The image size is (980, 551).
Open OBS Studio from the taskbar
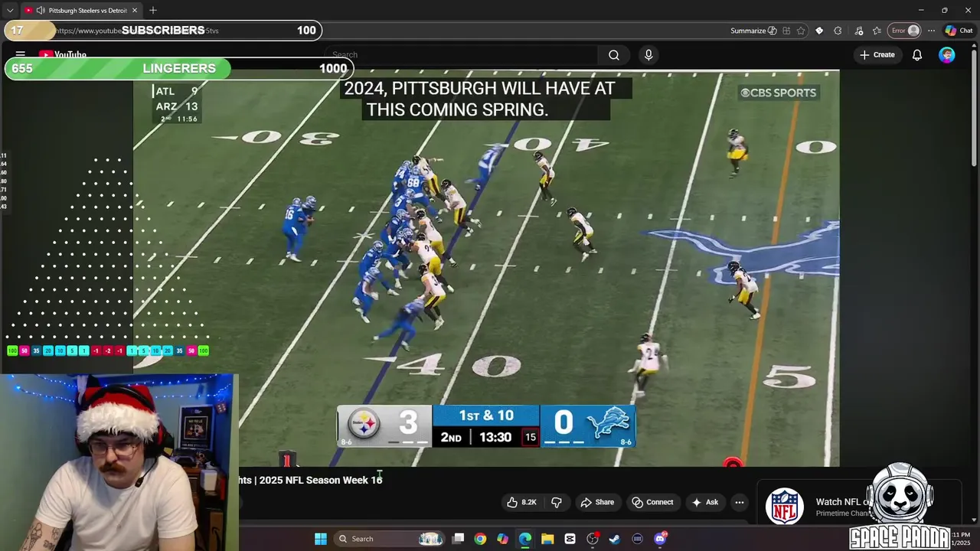click(593, 539)
